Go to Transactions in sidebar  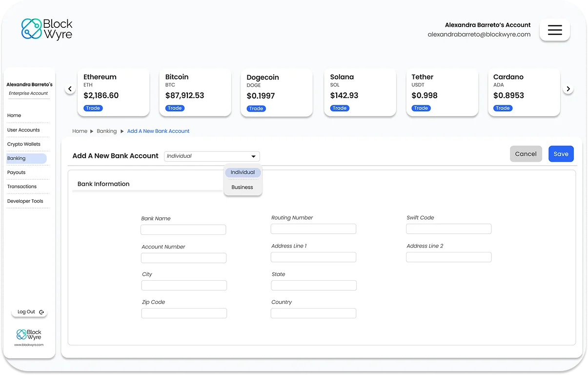[x=22, y=187]
